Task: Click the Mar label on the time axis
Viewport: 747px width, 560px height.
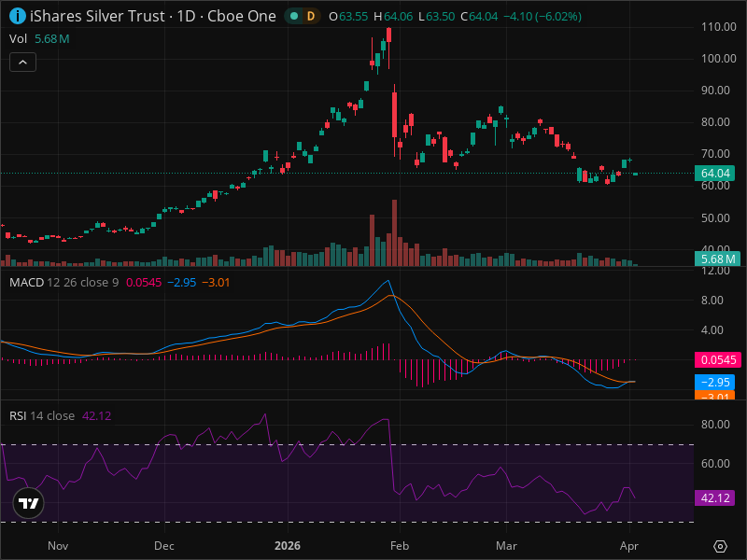Action: (x=506, y=546)
